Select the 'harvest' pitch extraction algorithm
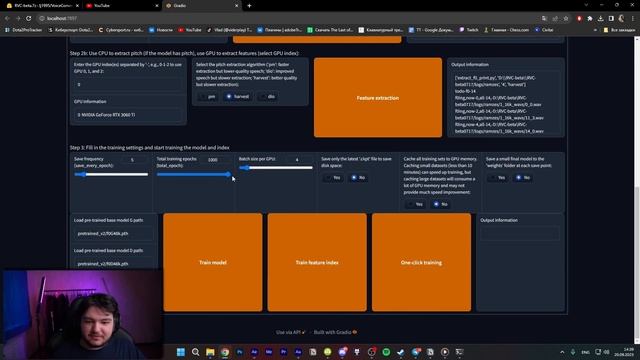Viewport: 640px width, 360px height. click(238, 97)
